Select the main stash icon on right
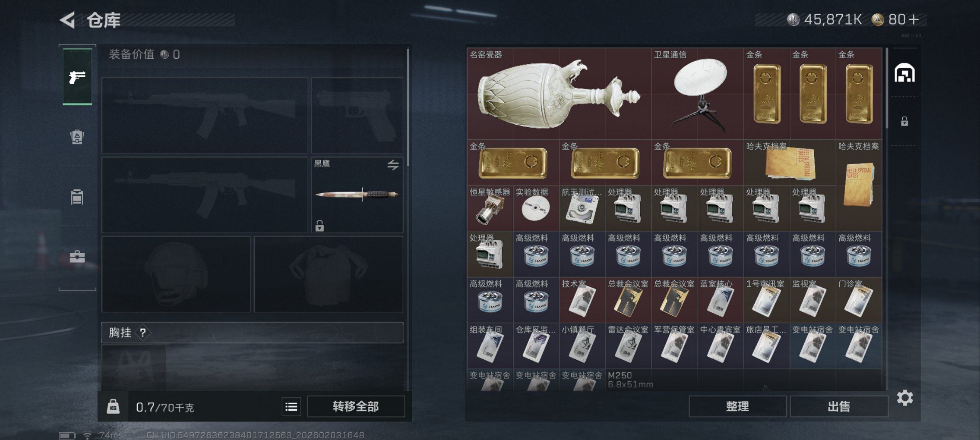 904,73
